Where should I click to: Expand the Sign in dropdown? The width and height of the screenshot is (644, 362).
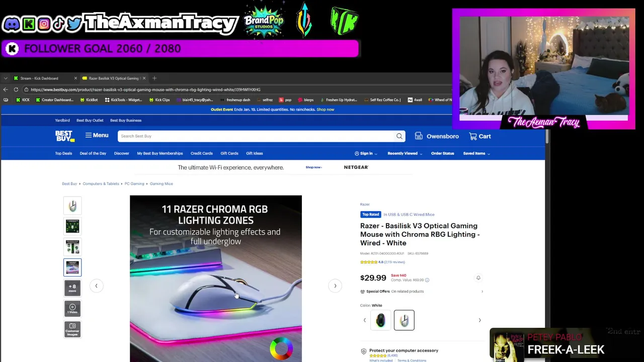coord(366,153)
